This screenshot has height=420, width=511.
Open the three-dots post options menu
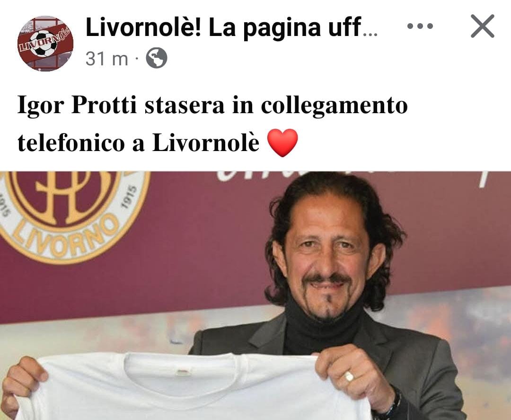click(x=420, y=26)
